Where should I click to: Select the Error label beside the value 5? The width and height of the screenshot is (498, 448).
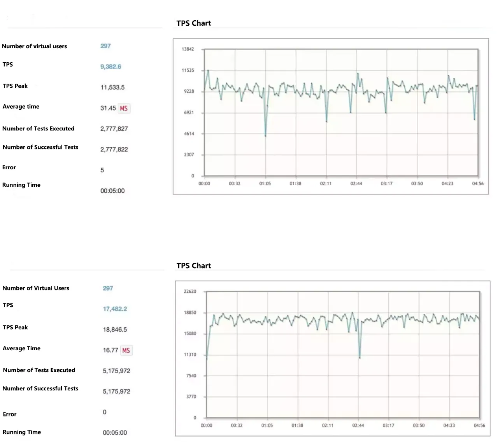[9, 167]
